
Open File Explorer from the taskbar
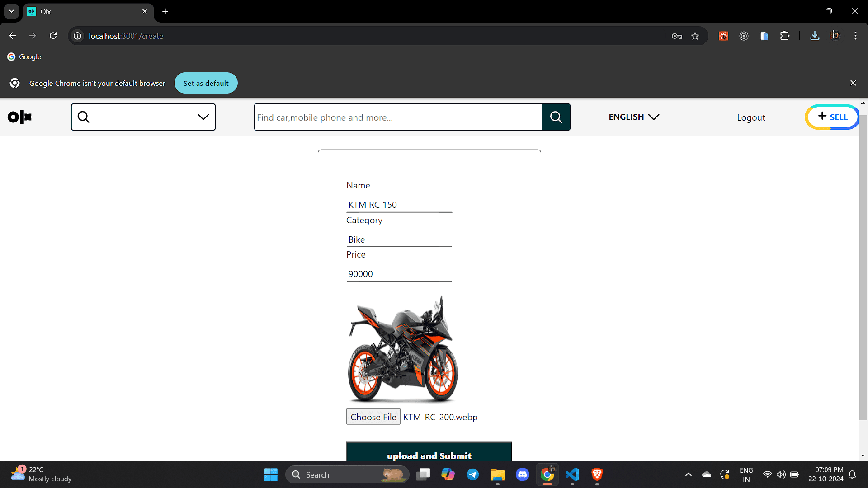498,474
